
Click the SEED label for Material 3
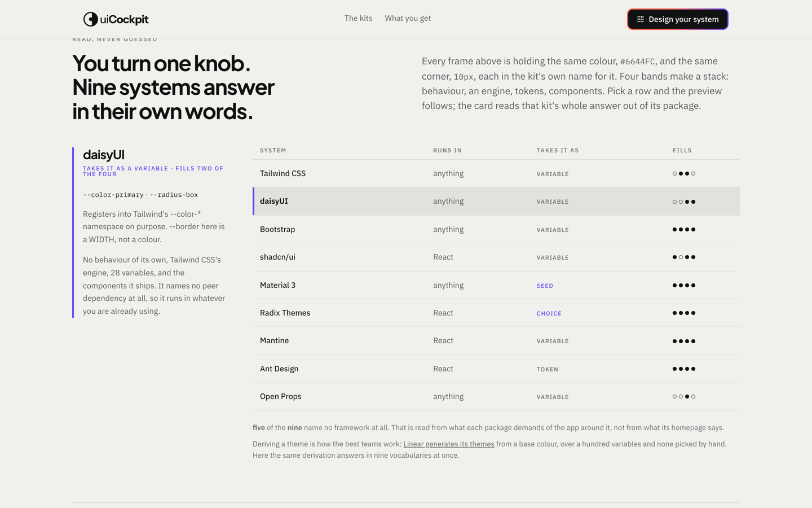coord(545,286)
